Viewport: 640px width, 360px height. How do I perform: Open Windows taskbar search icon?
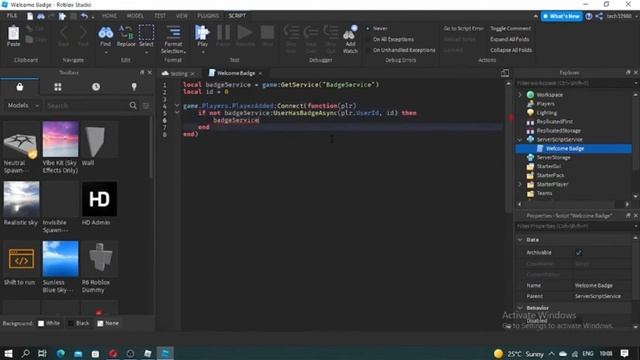point(25,353)
